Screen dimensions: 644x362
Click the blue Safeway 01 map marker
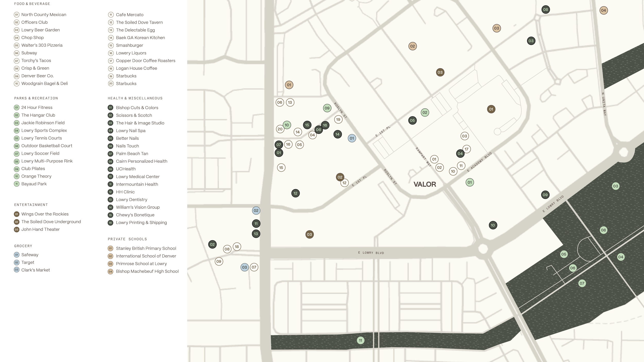pos(352,138)
